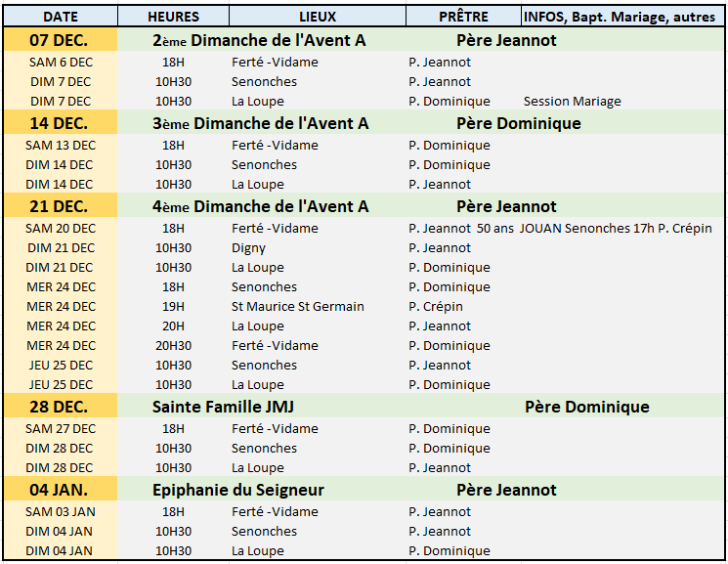The image size is (728, 564).
Task: Click the 20H30 time cell
Action: pyautogui.click(x=173, y=346)
